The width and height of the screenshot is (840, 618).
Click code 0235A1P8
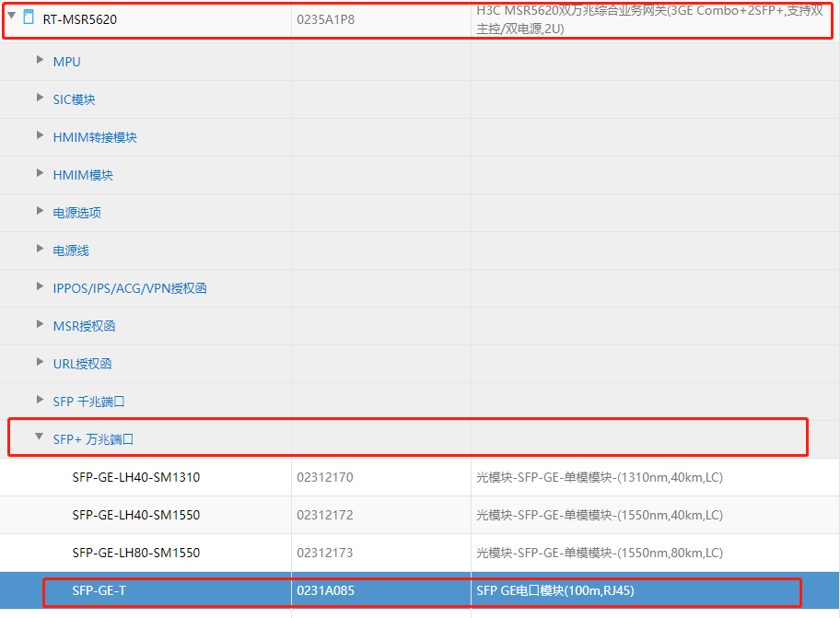(326, 19)
